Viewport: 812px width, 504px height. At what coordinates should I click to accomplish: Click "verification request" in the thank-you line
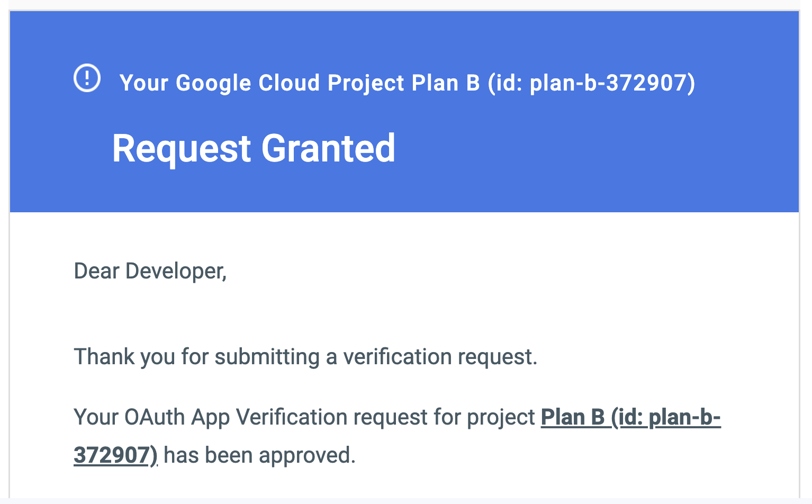439,357
